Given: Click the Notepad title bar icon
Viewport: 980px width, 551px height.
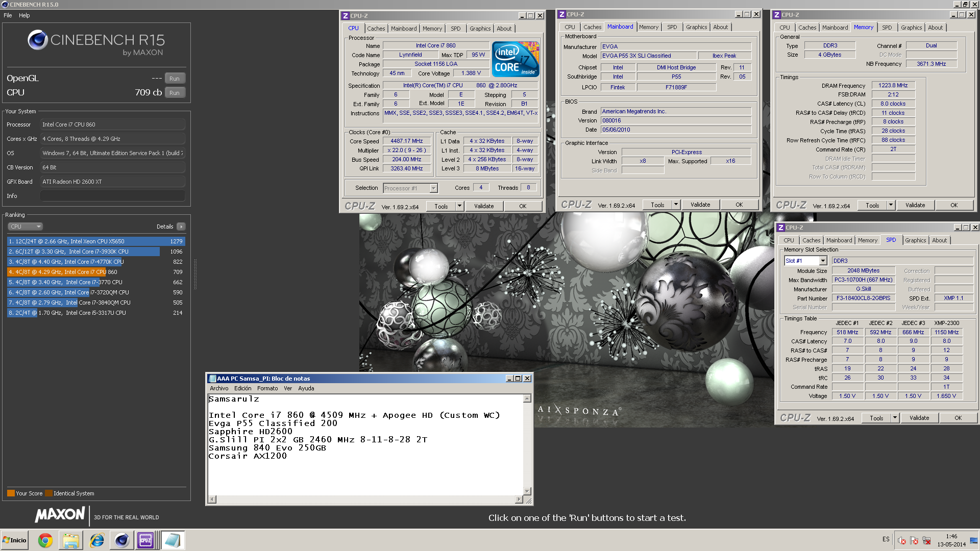Looking at the screenshot, I should click(x=212, y=379).
